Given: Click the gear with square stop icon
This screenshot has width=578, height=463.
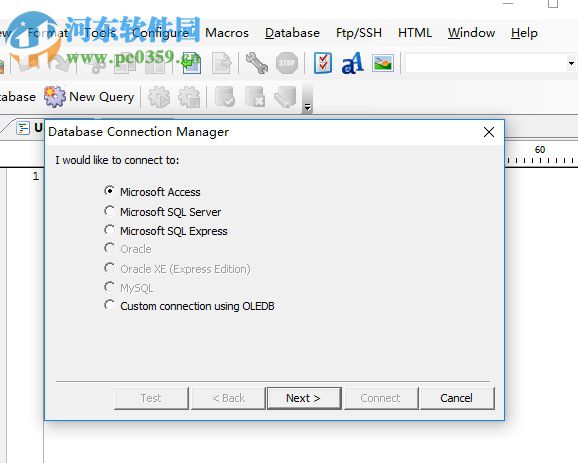Looking at the screenshot, I should (x=189, y=97).
